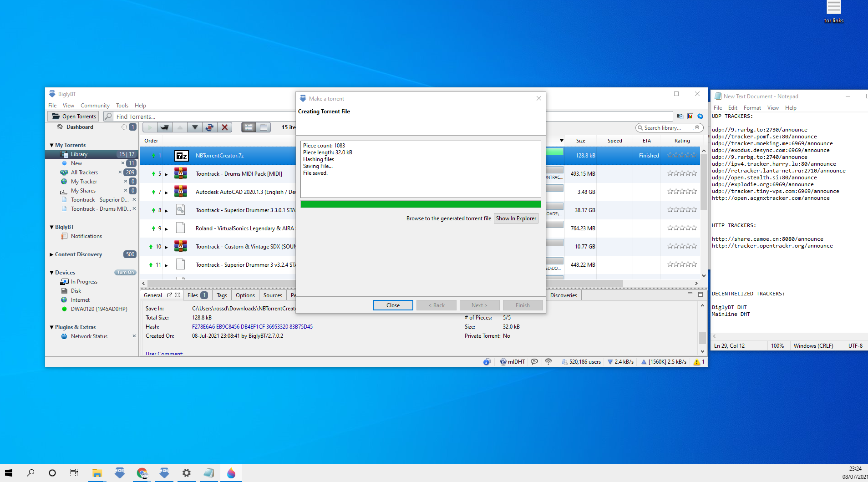Close the Toontrack - Drums MID sidebar entry
Image resolution: width=868 pixels, height=482 pixels.
click(134, 209)
